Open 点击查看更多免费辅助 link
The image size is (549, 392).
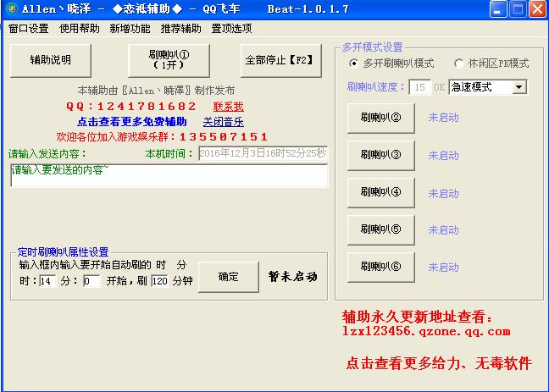pyautogui.click(x=132, y=122)
